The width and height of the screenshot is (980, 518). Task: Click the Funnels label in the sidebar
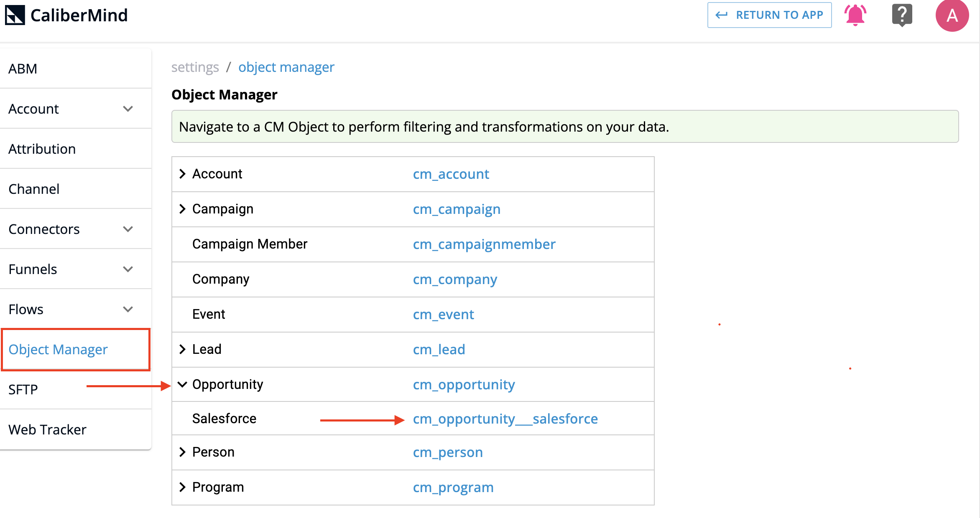33,269
